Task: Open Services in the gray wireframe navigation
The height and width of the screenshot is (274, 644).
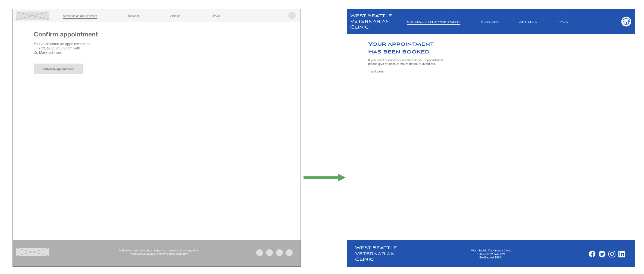Action: click(x=134, y=16)
